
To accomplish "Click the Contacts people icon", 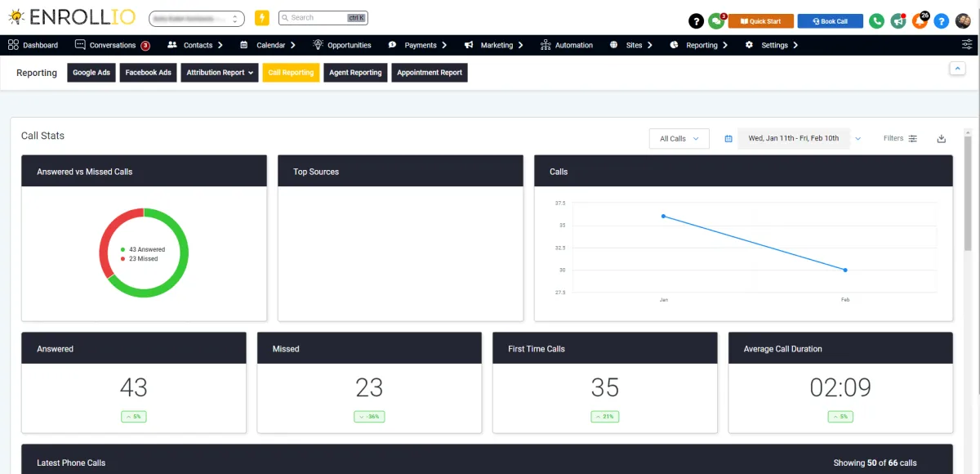I will click(172, 45).
